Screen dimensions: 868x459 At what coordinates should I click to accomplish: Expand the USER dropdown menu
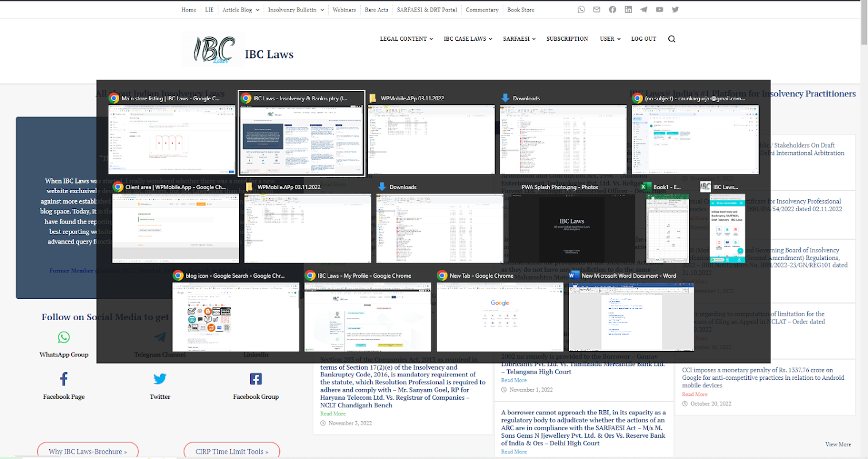coord(610,39)
